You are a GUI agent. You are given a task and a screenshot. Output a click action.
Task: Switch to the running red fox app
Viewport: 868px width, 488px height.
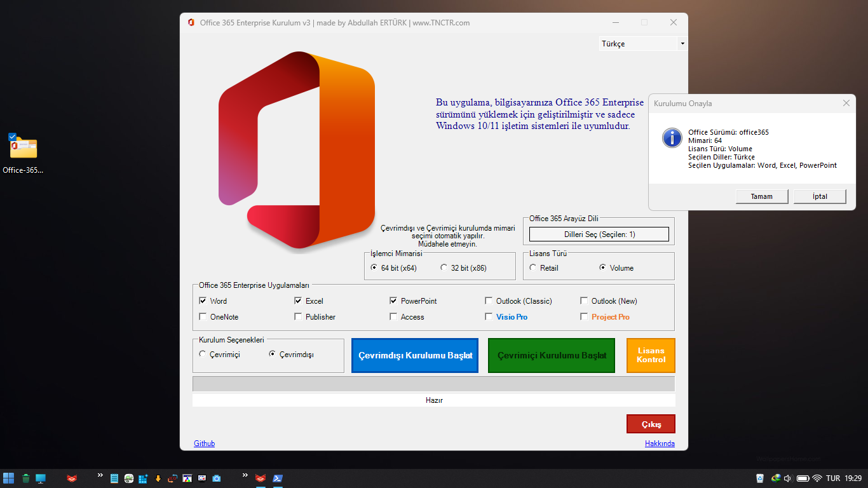point(260,478)
